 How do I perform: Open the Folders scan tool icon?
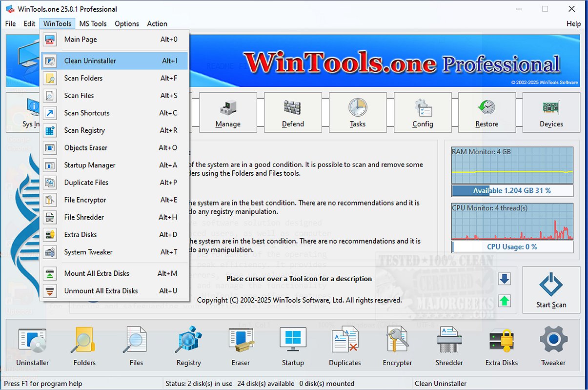[x=84, y=346]
